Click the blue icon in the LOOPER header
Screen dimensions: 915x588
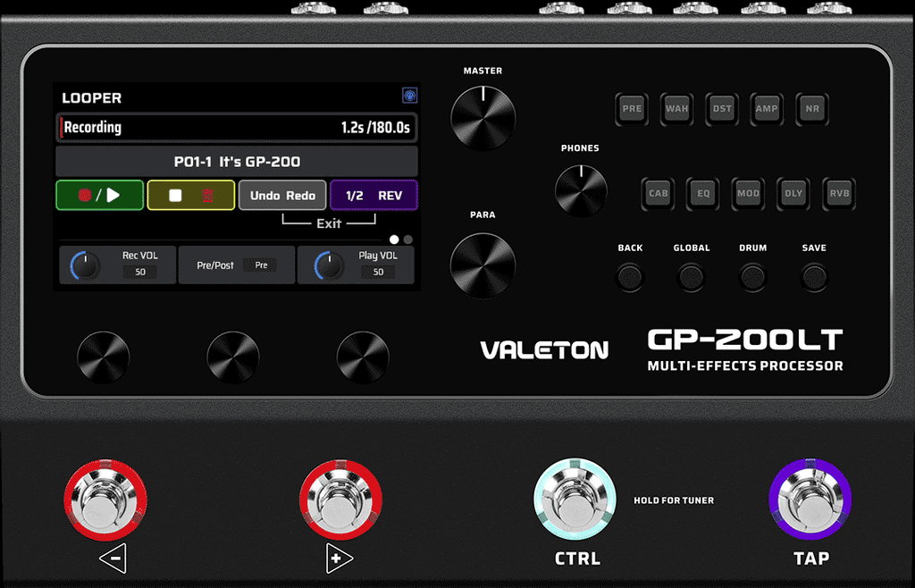(409, 96)
